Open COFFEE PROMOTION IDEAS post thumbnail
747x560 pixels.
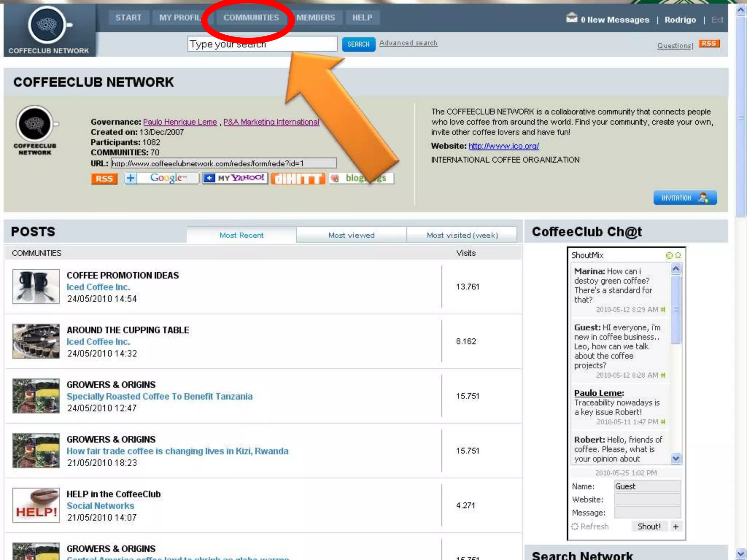(36, 287)
